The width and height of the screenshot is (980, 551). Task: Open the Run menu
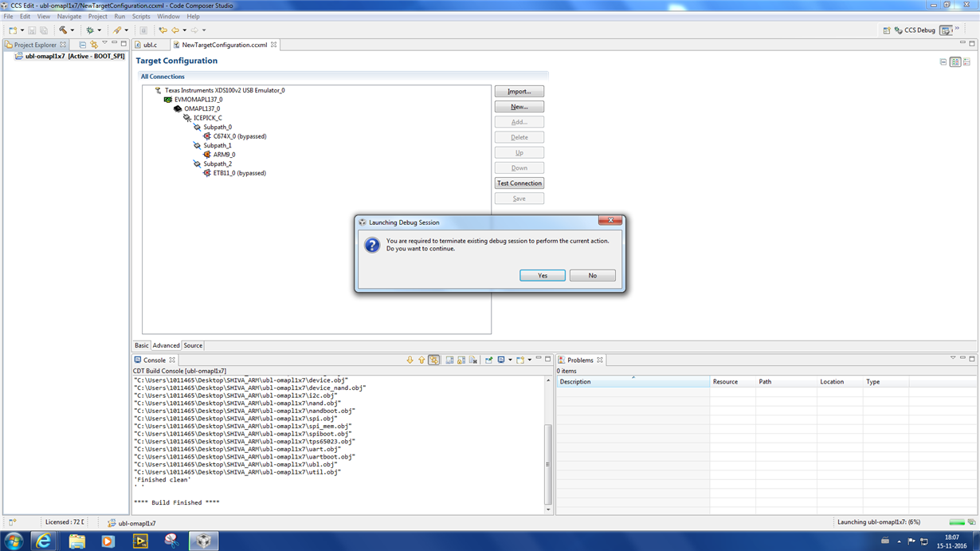120,16
